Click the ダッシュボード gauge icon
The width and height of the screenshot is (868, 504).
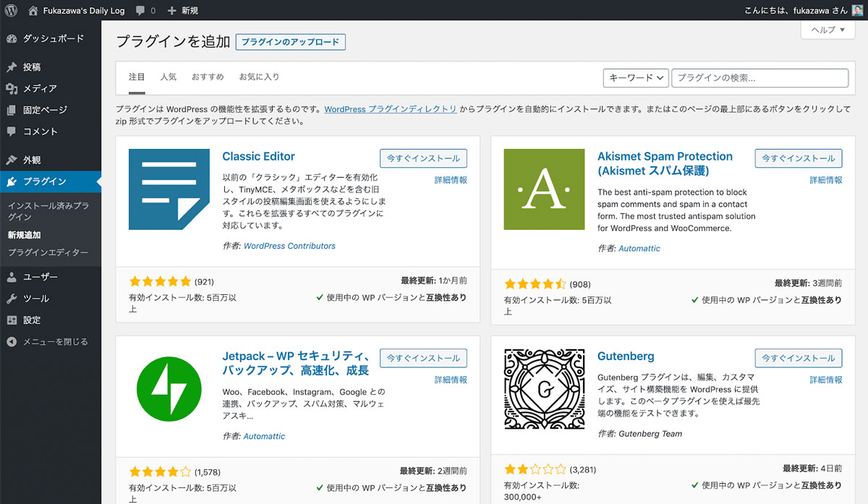(x=11, y=38)
